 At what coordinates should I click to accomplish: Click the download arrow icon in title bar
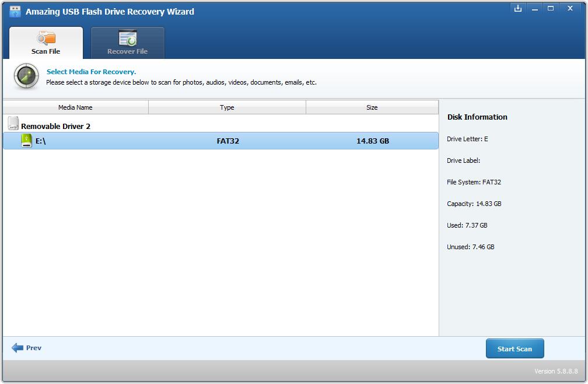(x=517, y=9)
